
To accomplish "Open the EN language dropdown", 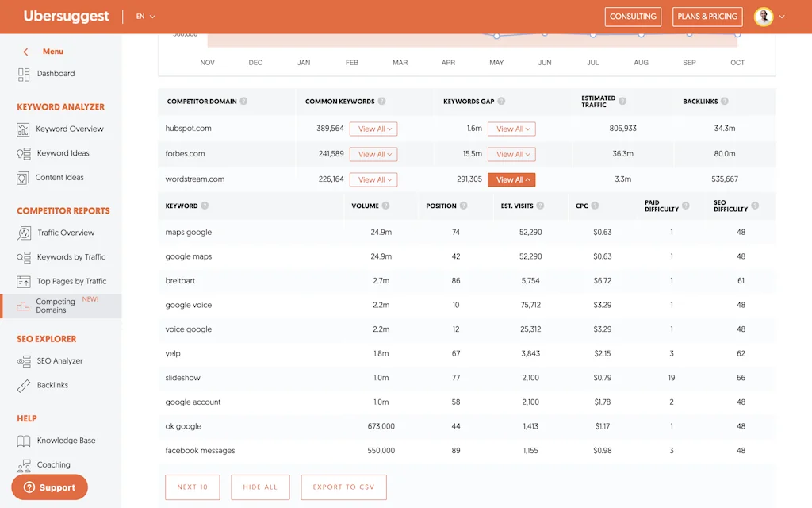I will (x=143, y=15).
